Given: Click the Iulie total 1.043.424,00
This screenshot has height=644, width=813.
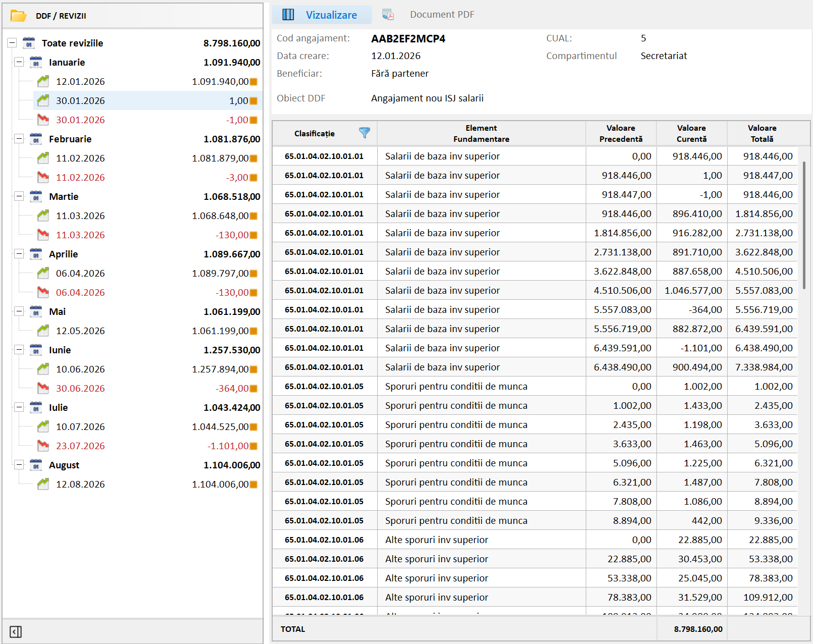Looking at the screenshot, I should 232,407.
